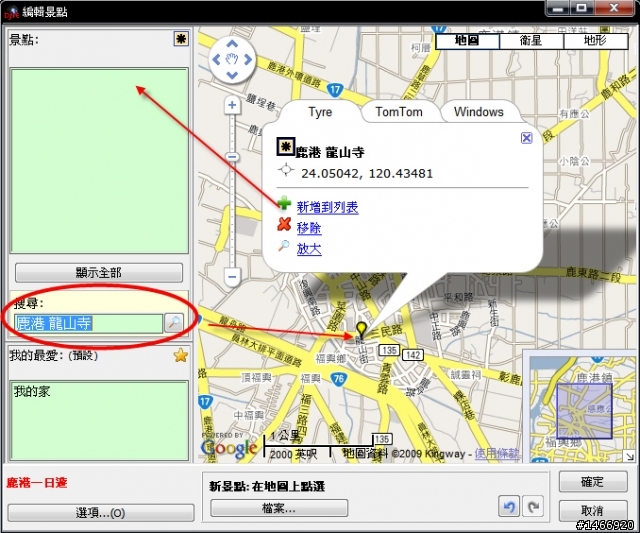Open the 使用條款 terms link on the map
Viewport: 640px width, 533px height.
click(497, 453)
